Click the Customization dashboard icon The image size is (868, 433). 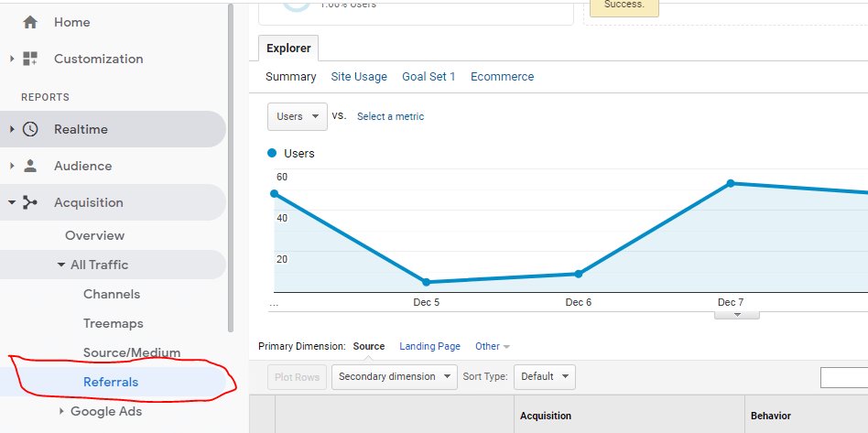[30, 59]
